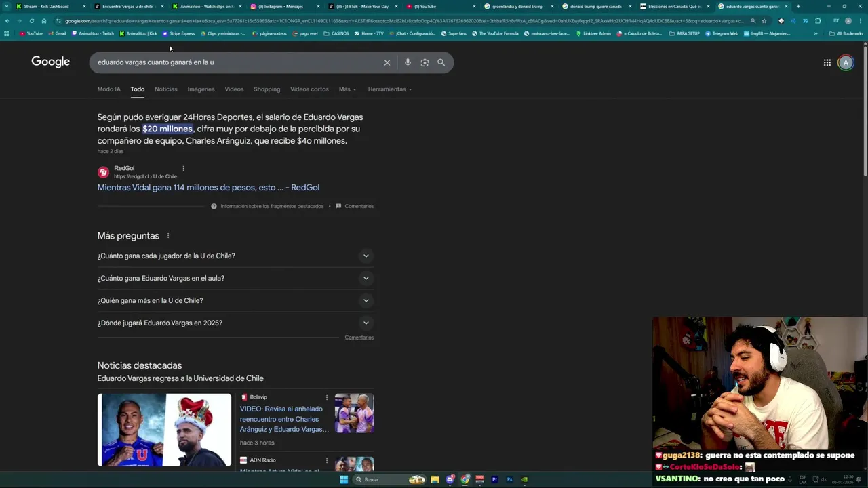Screen dimensions: 868x488
Task: Open the Herramientas dropdown
Action: click(390, 89)
